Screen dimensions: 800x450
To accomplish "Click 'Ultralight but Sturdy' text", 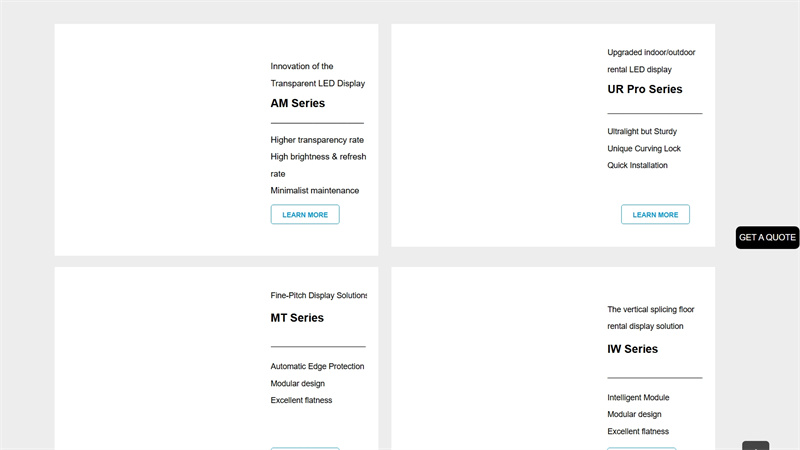I will click(x=642, y=131).
